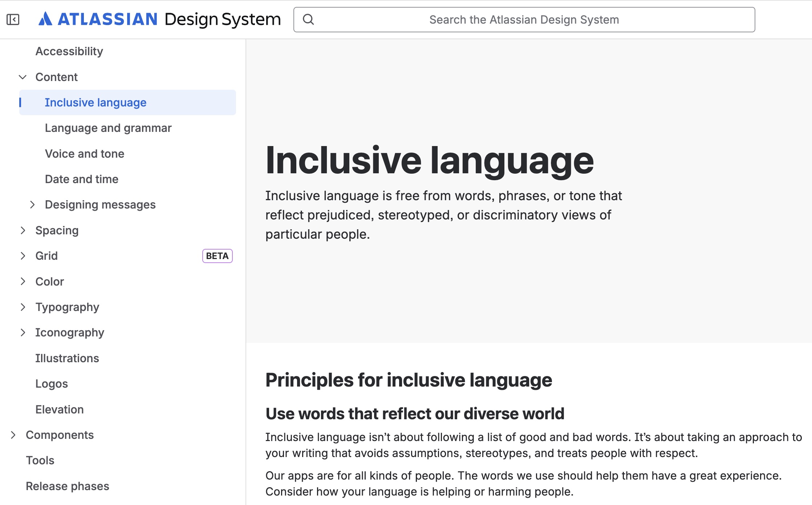Open the Atlassian Design System home link
The width and height of the screenshot is (812, 505).
(160, 19)
